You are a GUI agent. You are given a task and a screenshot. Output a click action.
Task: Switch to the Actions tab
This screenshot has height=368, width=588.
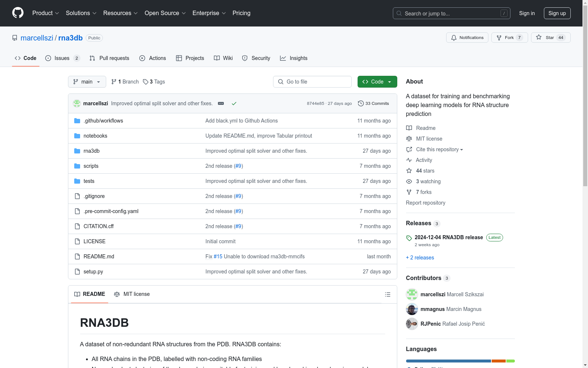click(x=153, y=58)
